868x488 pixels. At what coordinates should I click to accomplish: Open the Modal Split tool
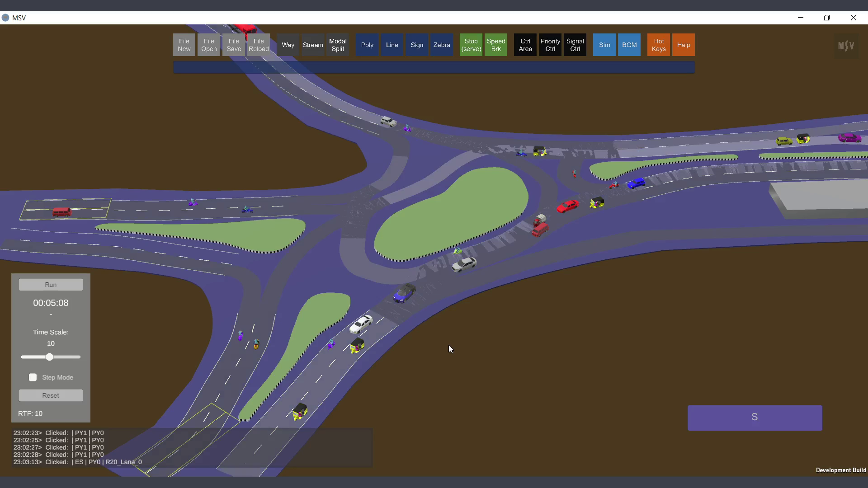338,45
